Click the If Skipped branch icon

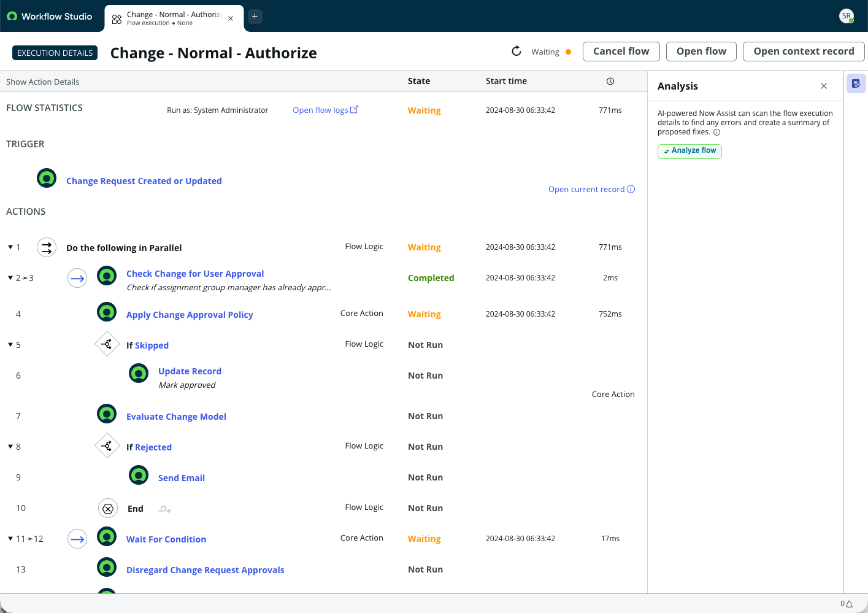pyautogui.click(x=107, y=344)
